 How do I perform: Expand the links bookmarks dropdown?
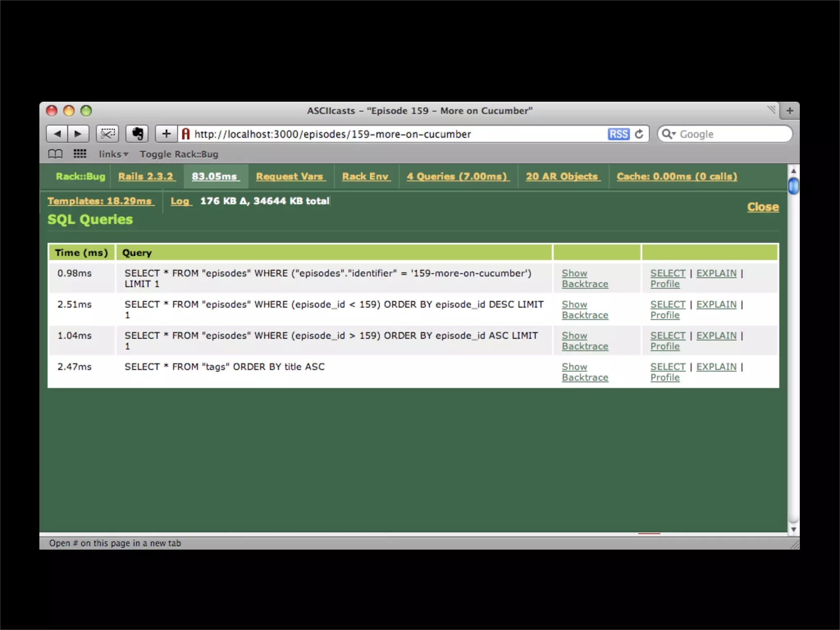[x=113, y=154]
